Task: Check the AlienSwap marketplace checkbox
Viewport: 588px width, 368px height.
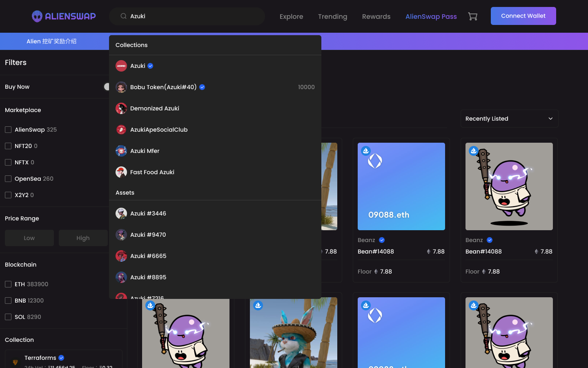Action: 8,130
